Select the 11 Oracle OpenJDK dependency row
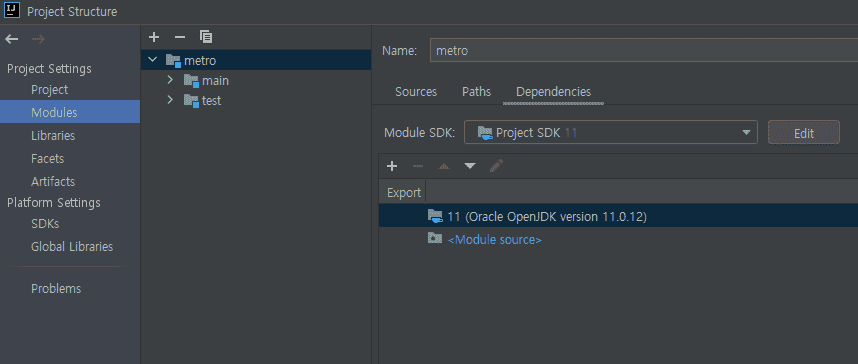The height and width of the screenshot is (364, 858). tap(618, 216)
